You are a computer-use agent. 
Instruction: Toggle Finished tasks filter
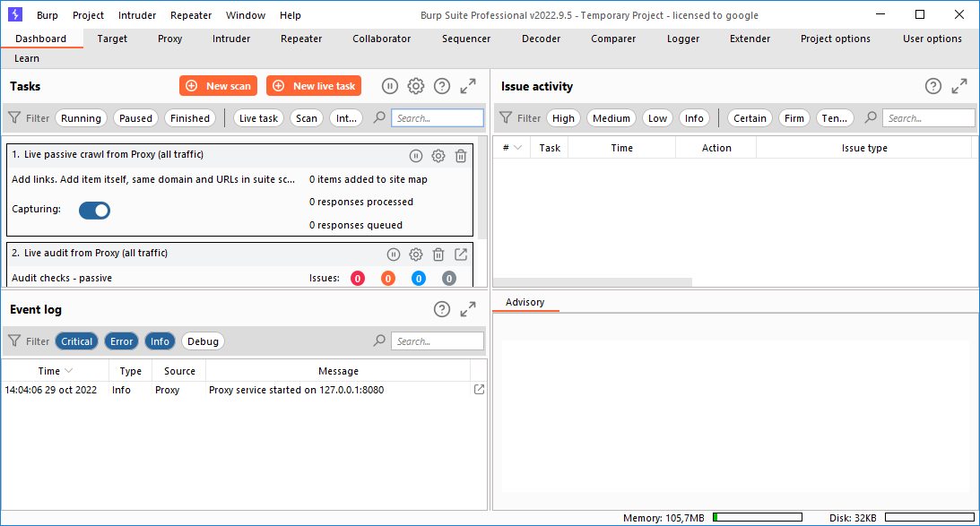[x=190, y=118]
